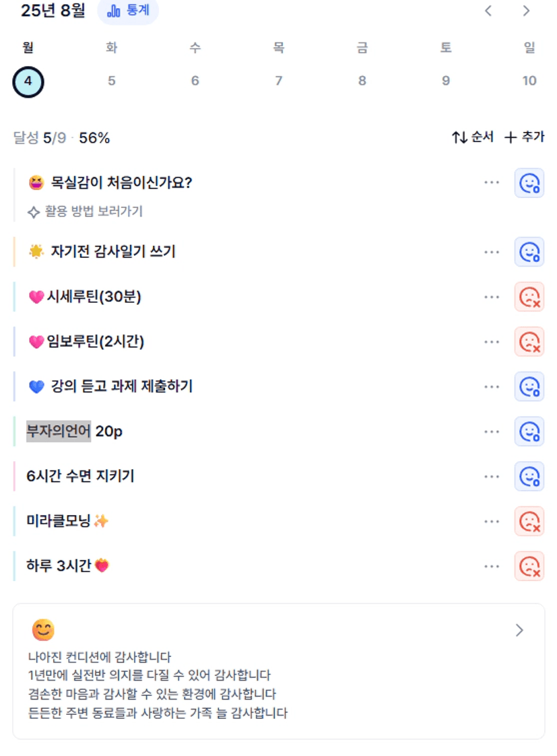557x756 pixels.
Task: Open more options for 미라클모닝
Action: (x=492, y=521)
